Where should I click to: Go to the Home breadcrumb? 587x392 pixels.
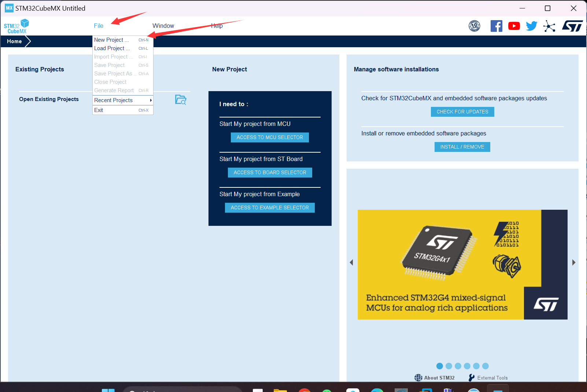(x=14, y=41)
